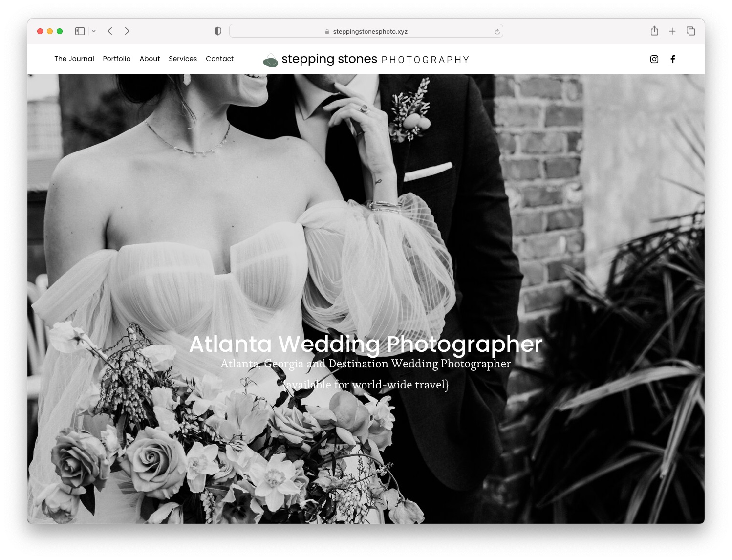Click the privacy shield icon

(x=218, y=31)
